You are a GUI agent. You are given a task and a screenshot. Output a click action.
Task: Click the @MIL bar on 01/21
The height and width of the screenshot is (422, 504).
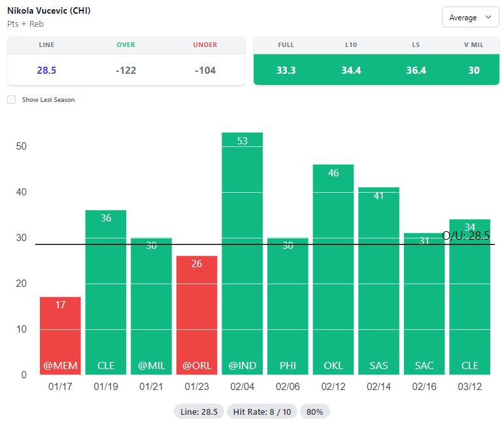[151, 307]
